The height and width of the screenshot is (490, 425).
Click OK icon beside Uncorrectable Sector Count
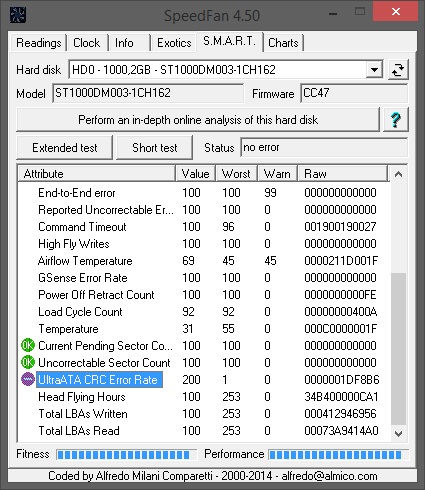point(28,362)
